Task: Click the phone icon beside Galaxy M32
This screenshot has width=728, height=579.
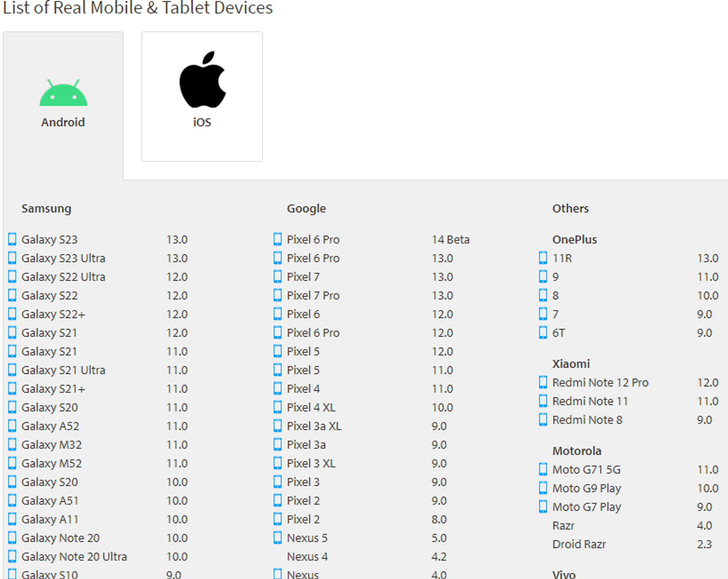Action: [12, 444]
